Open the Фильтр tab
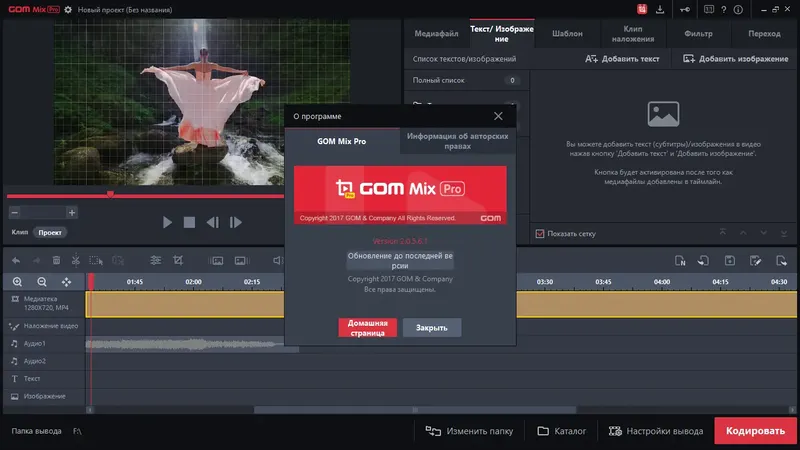 [x=698, y=34]
